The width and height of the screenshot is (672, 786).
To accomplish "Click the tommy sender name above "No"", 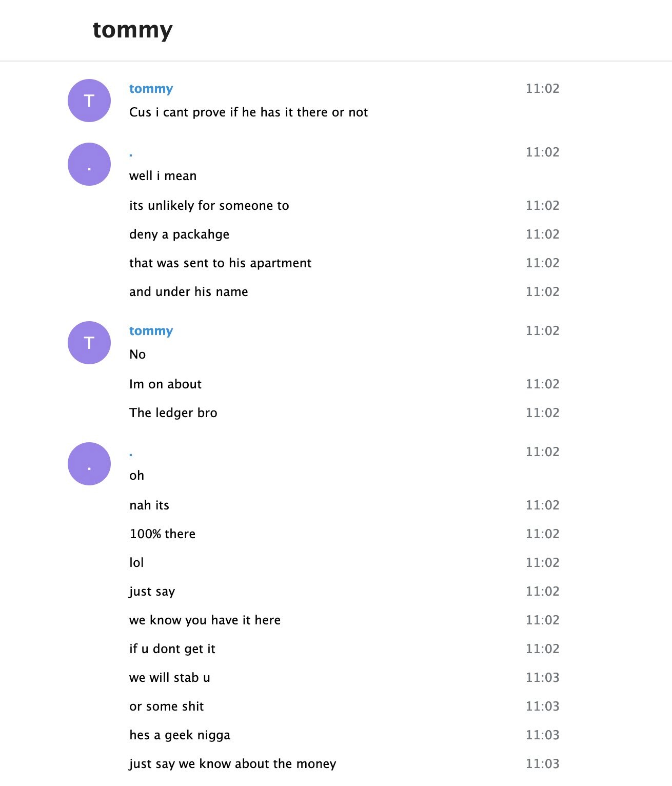I will 151,331.
